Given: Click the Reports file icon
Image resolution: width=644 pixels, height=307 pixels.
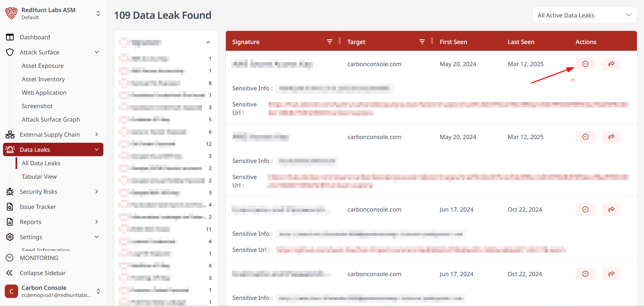Looking at the screenshot, I should (10, 222).
